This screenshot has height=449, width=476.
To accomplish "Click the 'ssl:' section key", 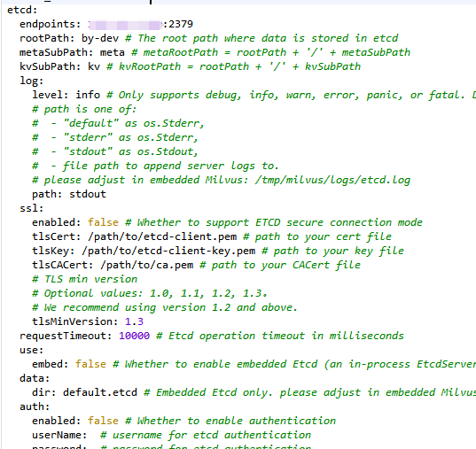I will pyautogui.click(x=32, y=208).
